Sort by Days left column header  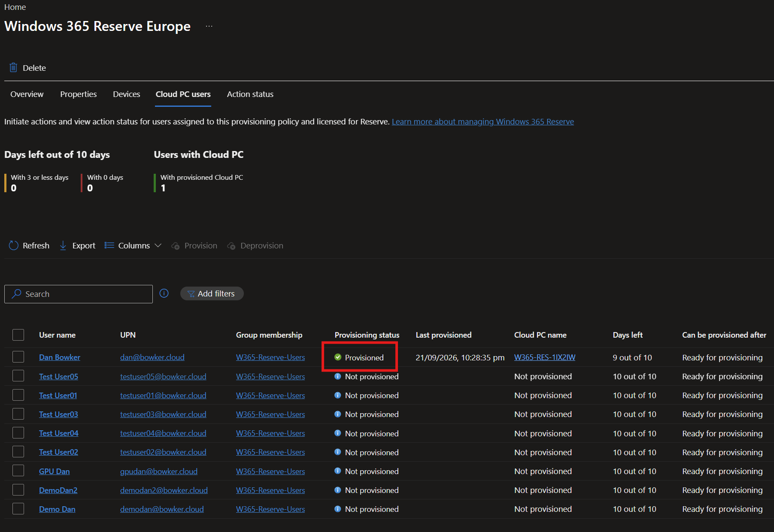(628, 335)
